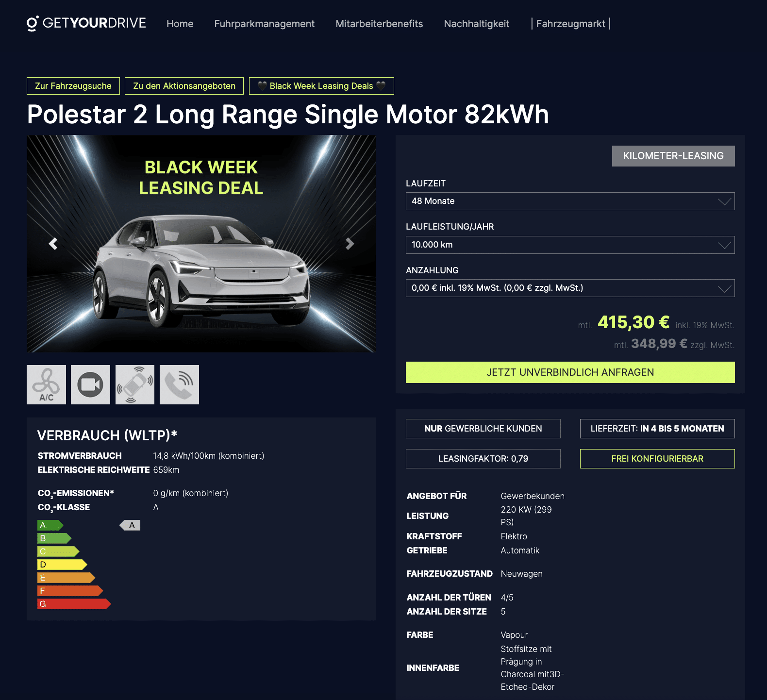
Task: Click the Automatik transmission value
Action: click(520, 550)
